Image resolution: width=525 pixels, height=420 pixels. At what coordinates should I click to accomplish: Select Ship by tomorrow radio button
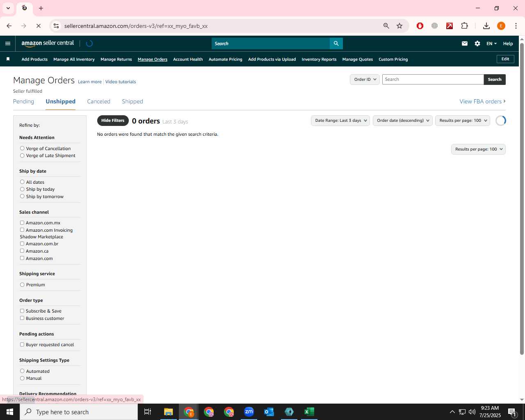pyautogui.click(x=22, y=196)
